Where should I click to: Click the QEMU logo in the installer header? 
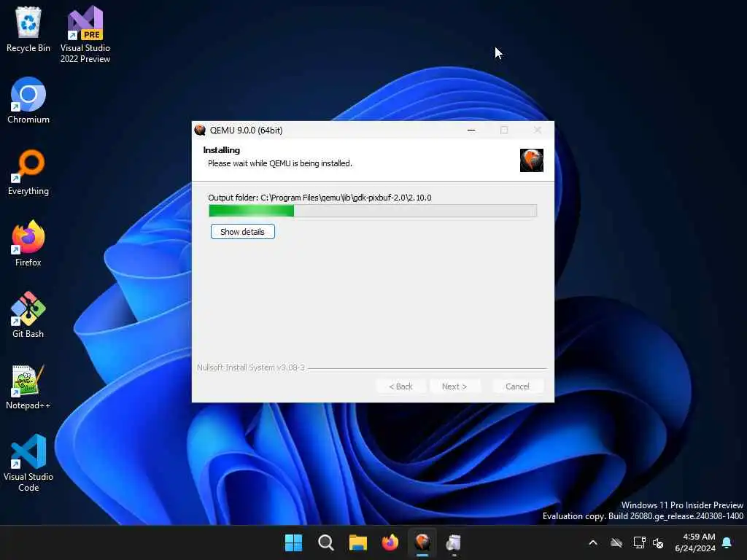pyautogui.click(x=531, y=160)
